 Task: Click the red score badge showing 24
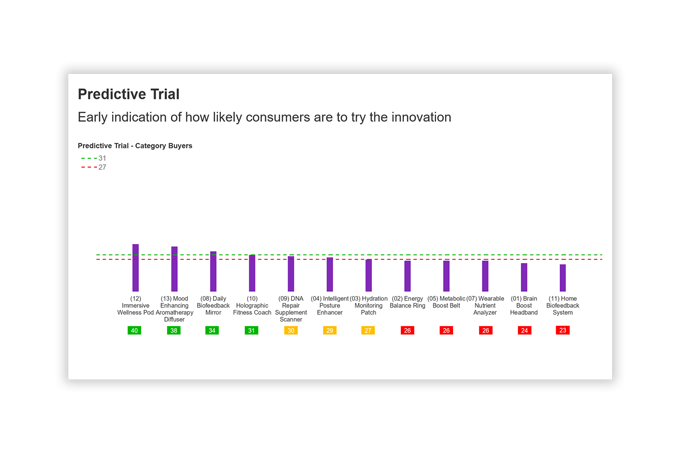pyautogui.click(x=524, y=330)
